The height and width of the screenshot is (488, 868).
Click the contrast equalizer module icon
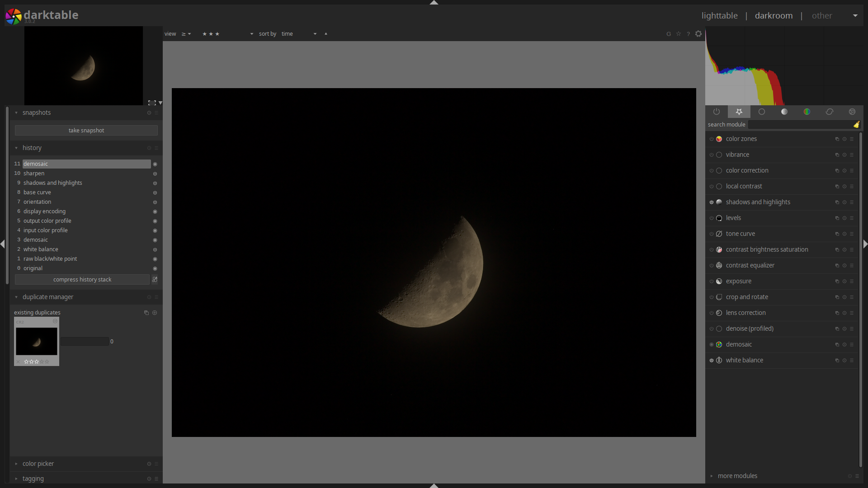720,265
